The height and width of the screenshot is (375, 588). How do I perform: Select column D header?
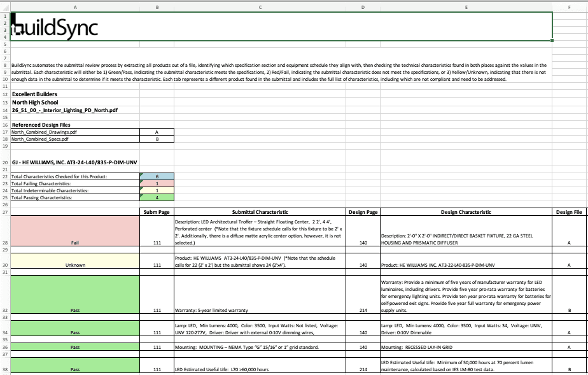click(362, 8)
